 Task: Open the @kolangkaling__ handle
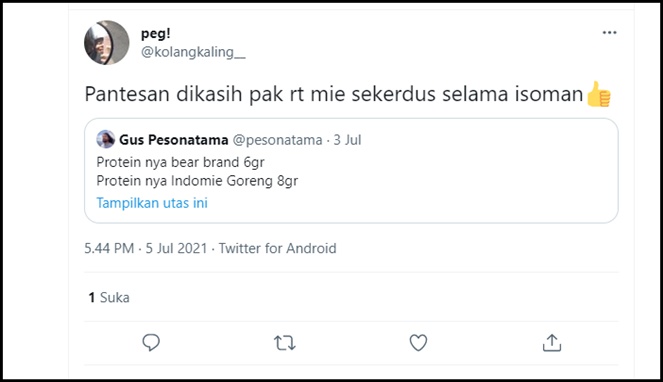[193, 52]
